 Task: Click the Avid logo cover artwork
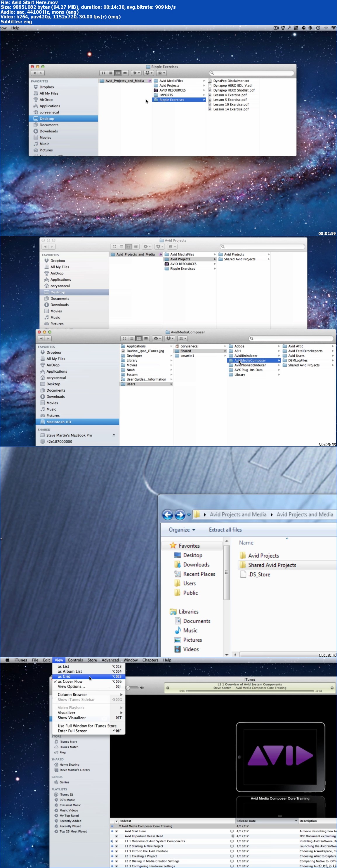pos(280,757)
